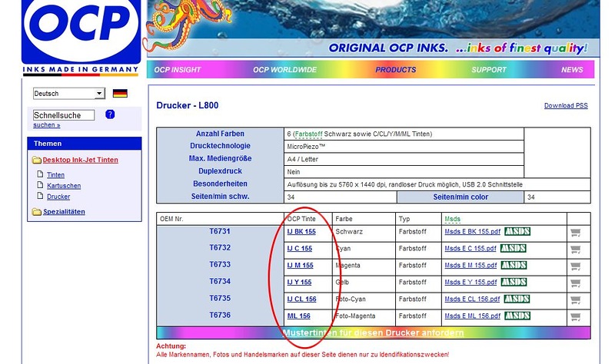Click the Farbstoff glossary term in Anzahl Farben
This screenshot has width=615, height=364.
[x=309, y=134]
